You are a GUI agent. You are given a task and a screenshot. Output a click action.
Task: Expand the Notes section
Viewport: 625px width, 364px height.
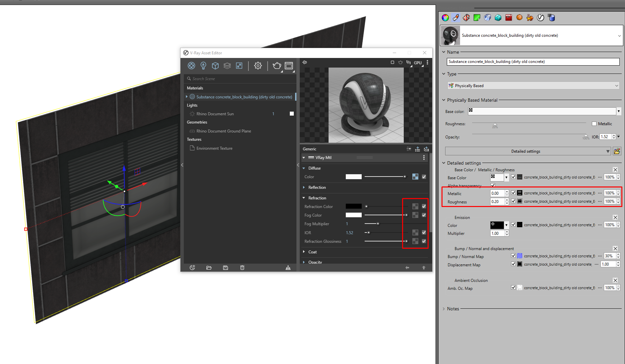444,309
